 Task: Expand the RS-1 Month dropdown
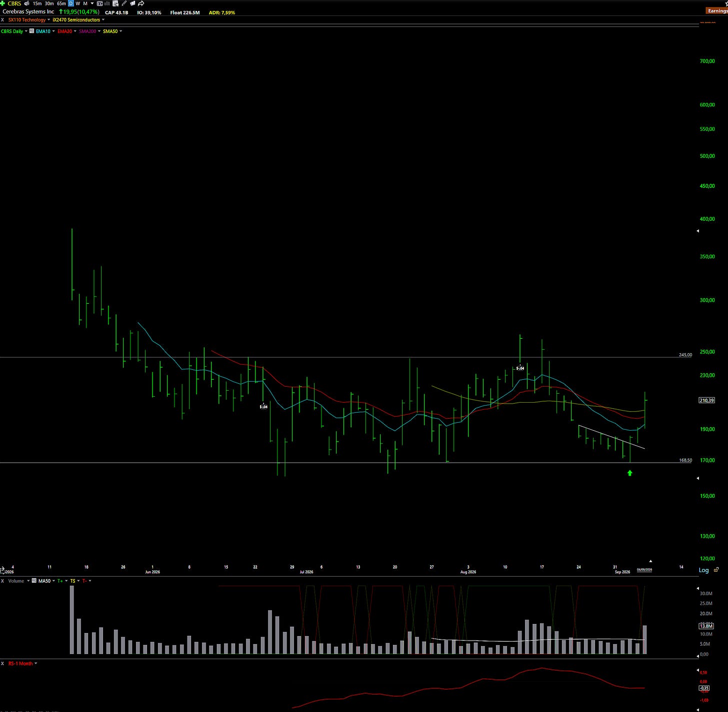coord(36,664)
